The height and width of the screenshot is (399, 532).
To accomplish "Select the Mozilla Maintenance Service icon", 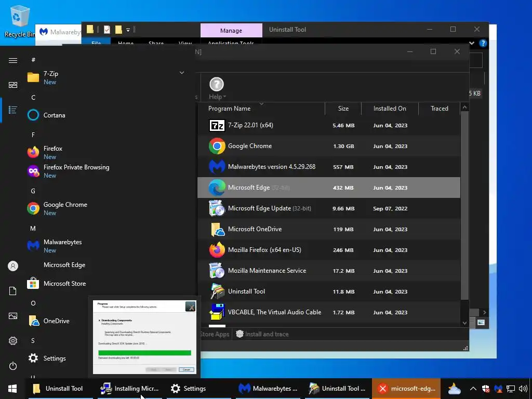I will (x=217, y=271).
